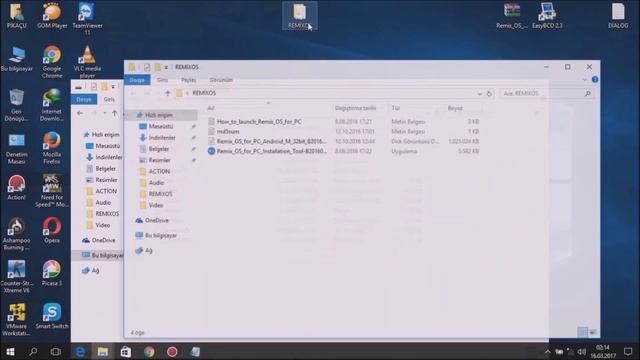The width and height of the screenshot is (640, 360).
Task: Refresh the REMIXOS folder view
Action: coord(489,93)
